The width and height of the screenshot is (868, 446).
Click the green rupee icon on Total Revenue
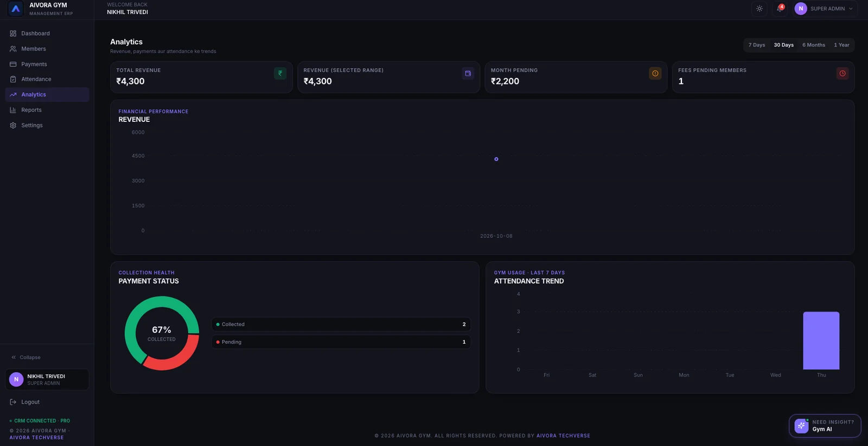coord(280,73)
